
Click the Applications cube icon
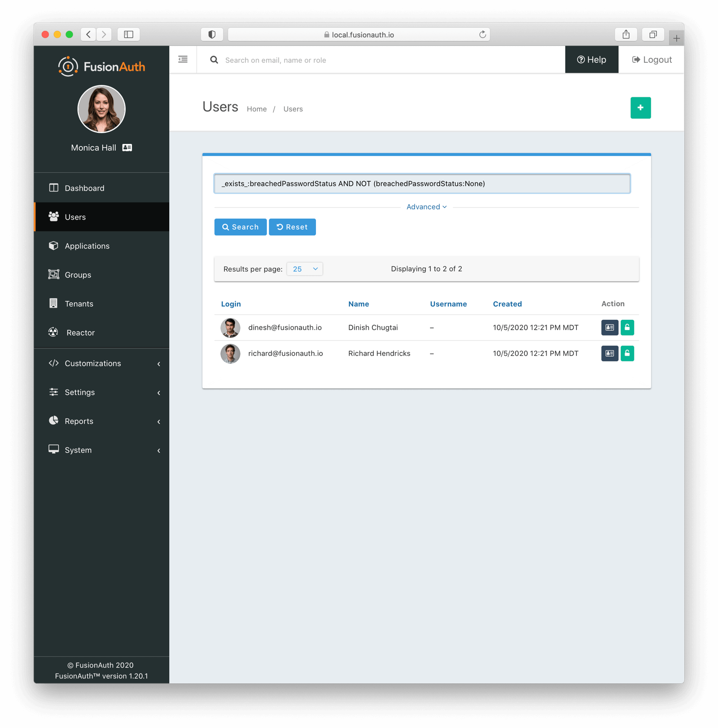(53, 245)
